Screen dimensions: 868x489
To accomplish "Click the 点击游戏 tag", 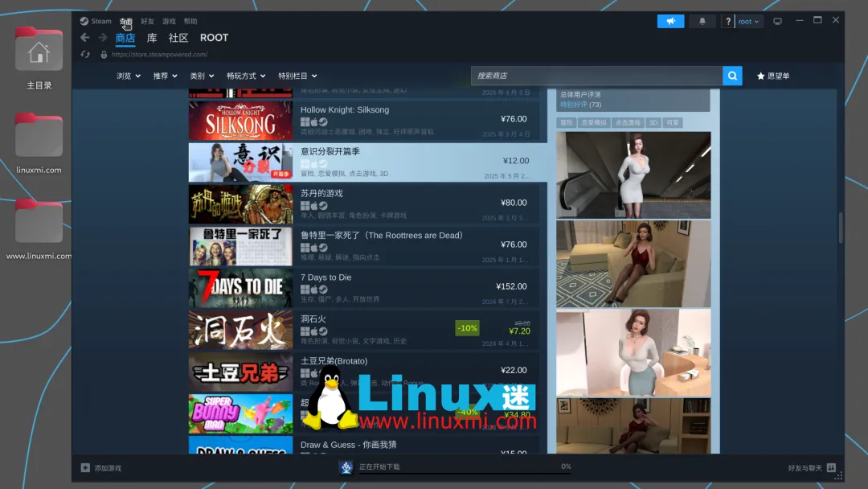I will coord(628,122).
